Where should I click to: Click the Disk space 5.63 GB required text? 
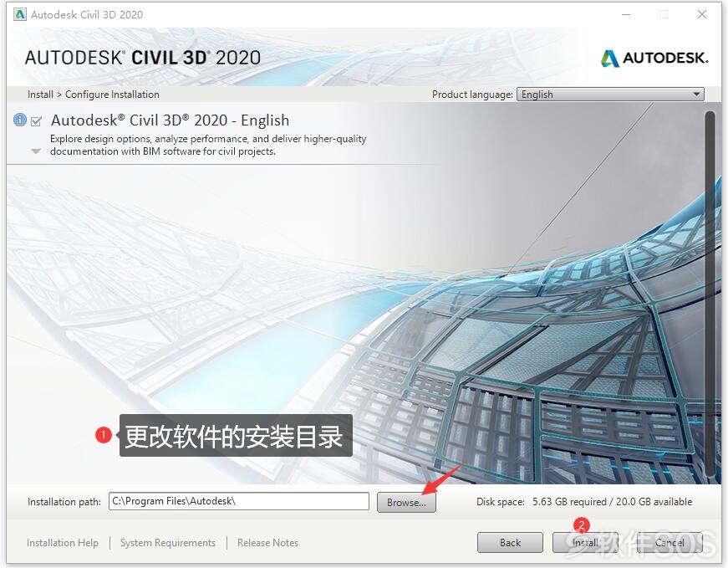click(x=584, y=502)
